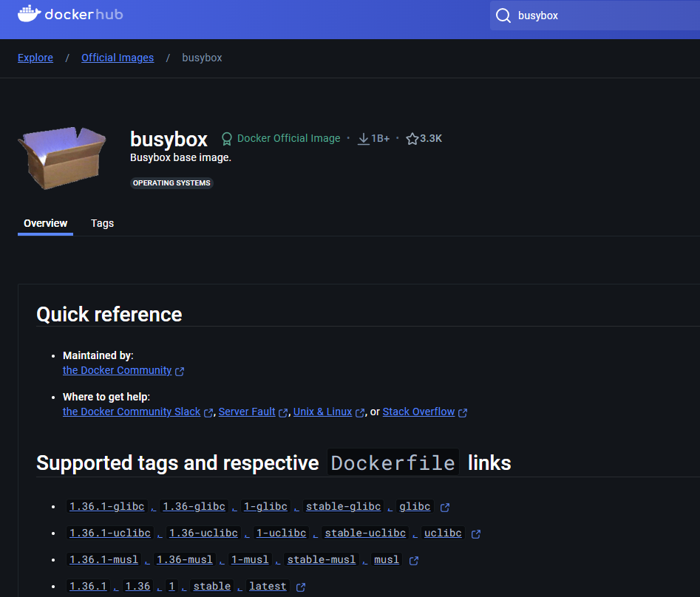Open external link icon after Docker Community
The image size is (700, 597).
pos(180,371)
